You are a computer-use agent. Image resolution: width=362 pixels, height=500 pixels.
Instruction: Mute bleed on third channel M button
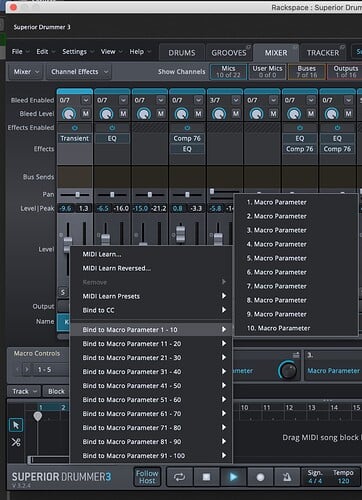[161, 114]
